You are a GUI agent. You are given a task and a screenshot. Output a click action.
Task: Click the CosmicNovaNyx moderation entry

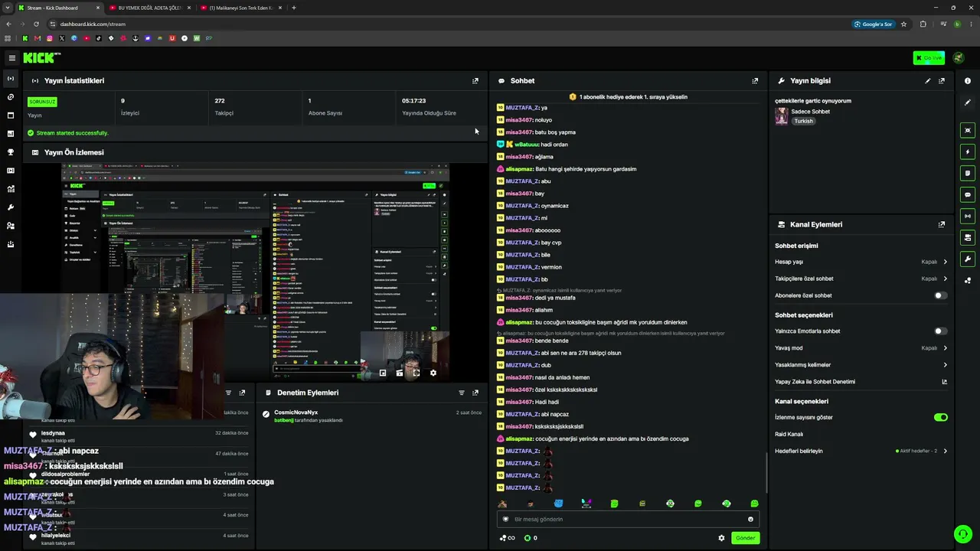(x=371, y=416)
